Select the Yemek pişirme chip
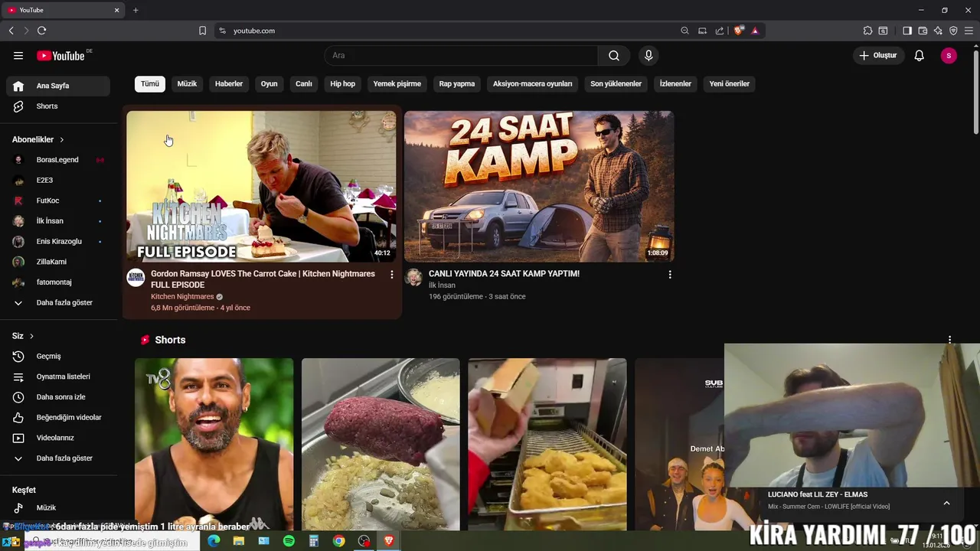Screen dimensions: 980x551 [397, 83]
